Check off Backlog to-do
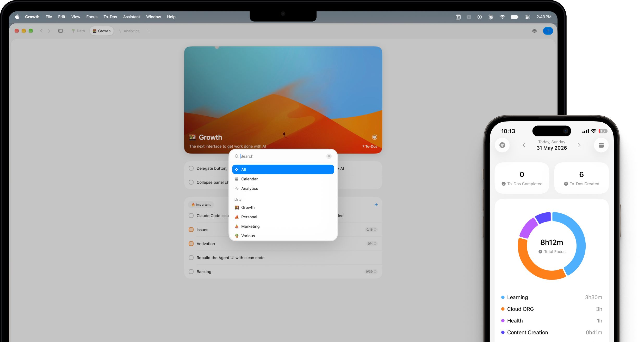 [191, 271]
